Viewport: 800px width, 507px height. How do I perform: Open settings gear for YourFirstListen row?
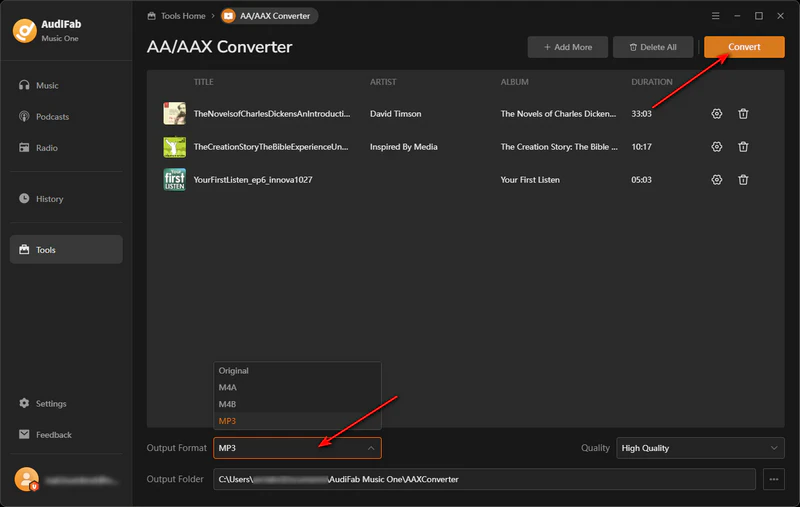[716, 180]
